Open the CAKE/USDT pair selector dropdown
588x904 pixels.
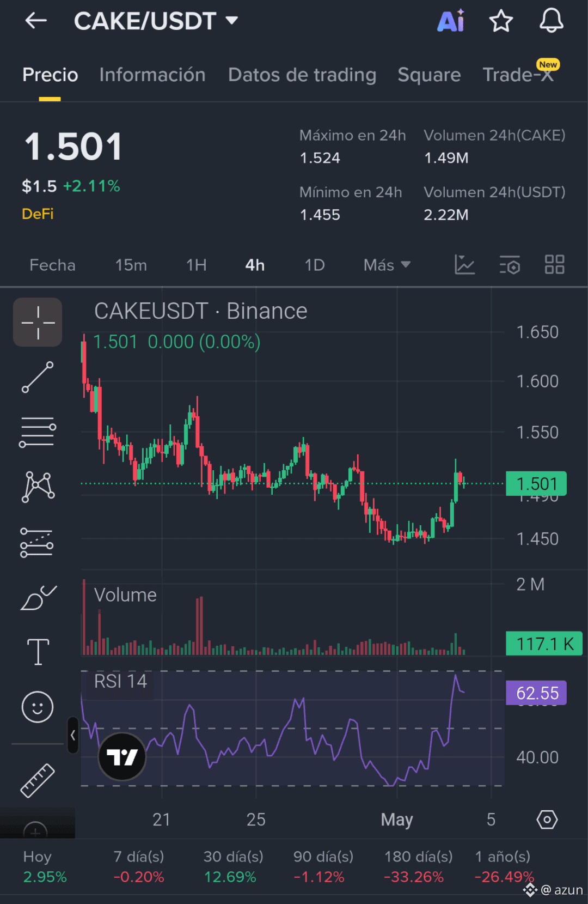156,21
